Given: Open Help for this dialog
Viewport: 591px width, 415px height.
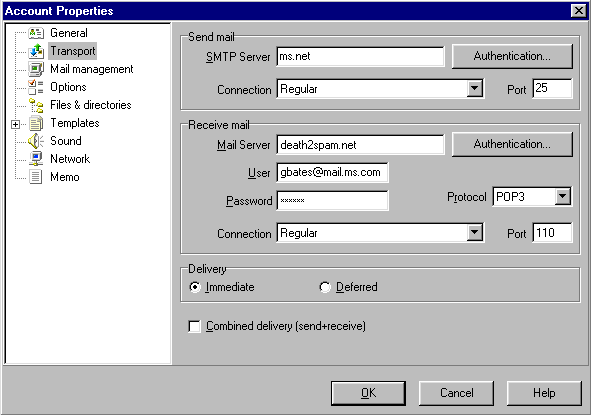Looking at the screenshot, I should (x=544, y=393).
